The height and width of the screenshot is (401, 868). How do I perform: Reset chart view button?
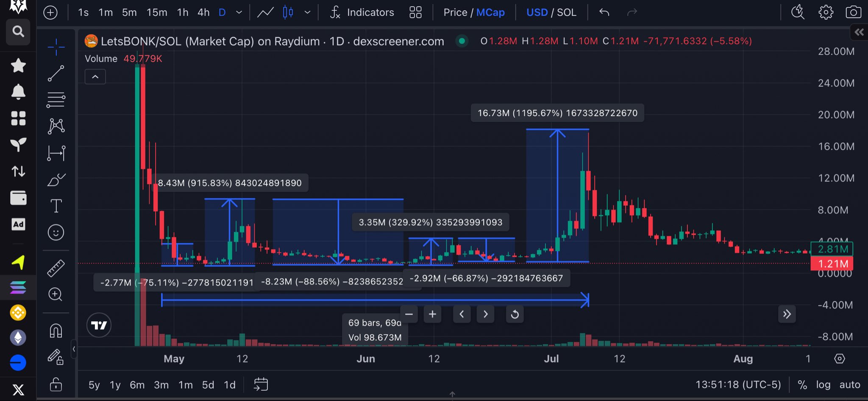coord(515,314)
